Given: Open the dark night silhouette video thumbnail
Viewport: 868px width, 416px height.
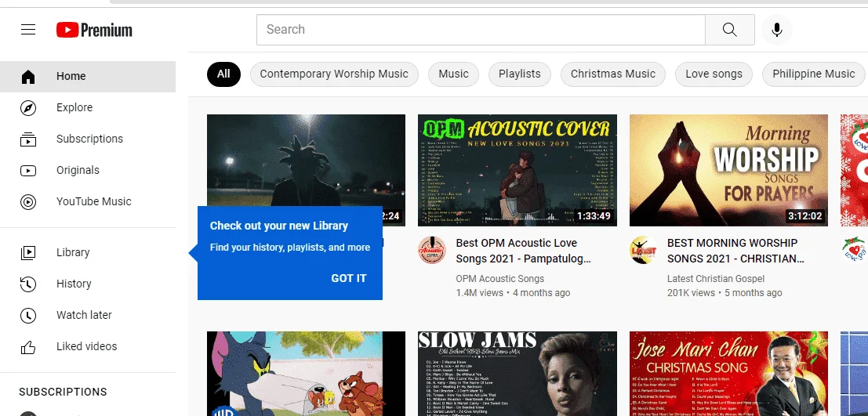Looking at the screenshot, I should point(306,161).
